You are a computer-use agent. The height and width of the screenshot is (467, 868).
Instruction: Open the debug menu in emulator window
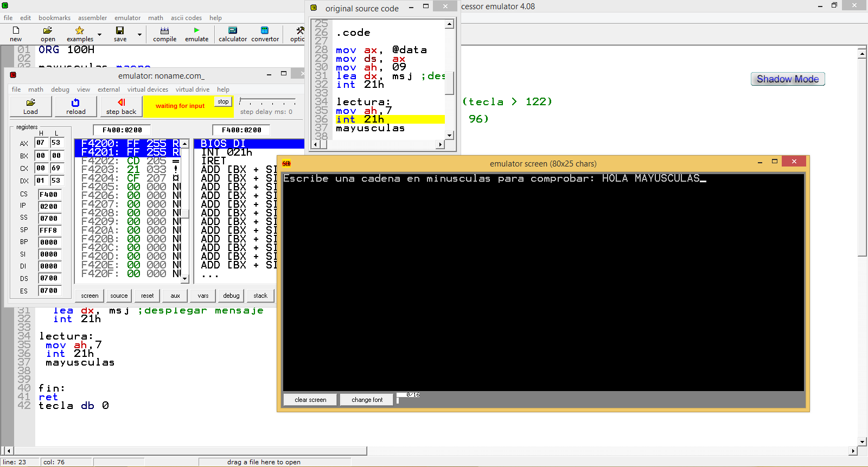tap(60, 89)
